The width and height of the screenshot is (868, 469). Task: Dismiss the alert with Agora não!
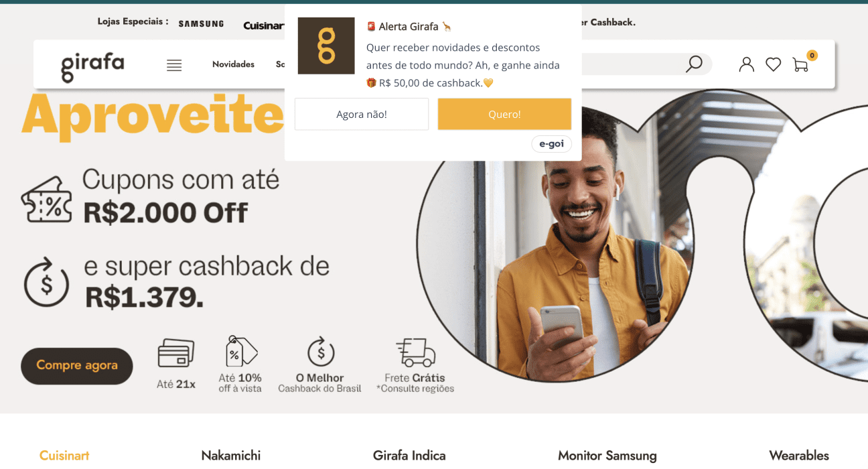coord(362,114)
